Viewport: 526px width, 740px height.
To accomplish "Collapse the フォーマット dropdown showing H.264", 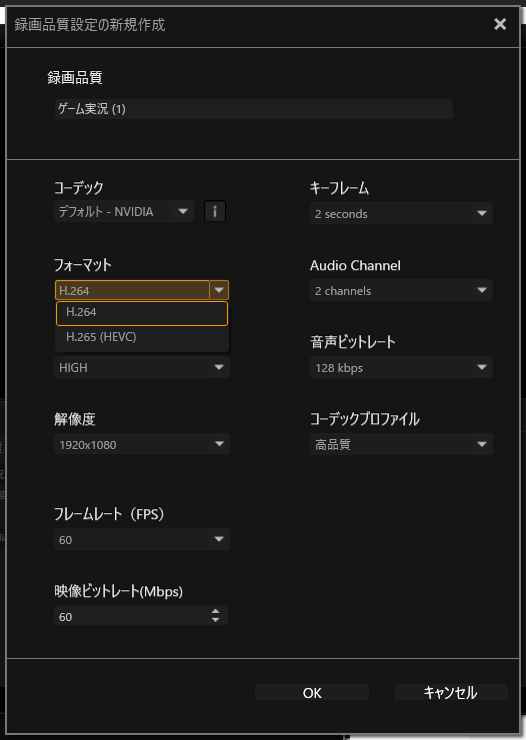I will point(142,290).
